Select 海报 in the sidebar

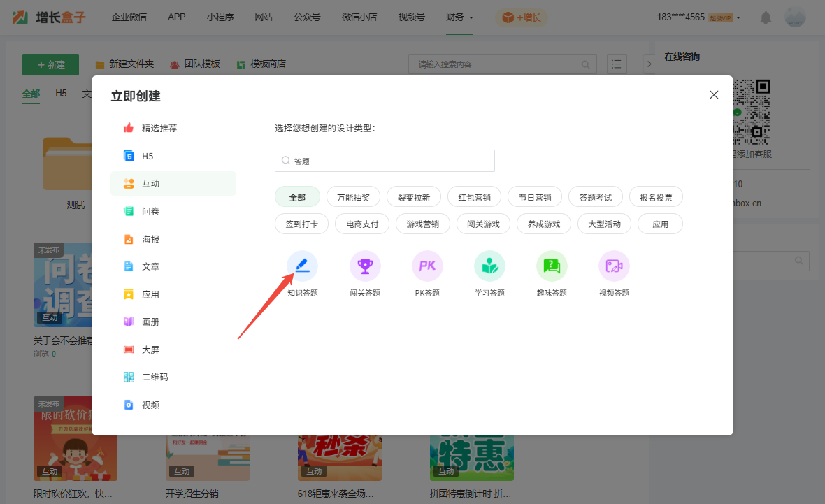pos(150,239)
